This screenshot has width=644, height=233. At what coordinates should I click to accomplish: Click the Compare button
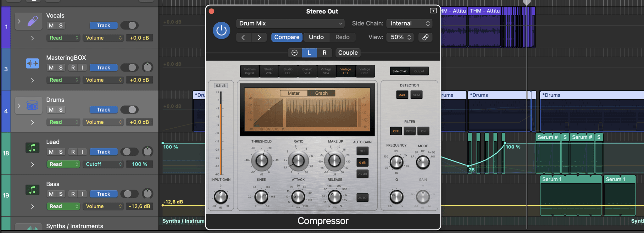coord(286,37)
